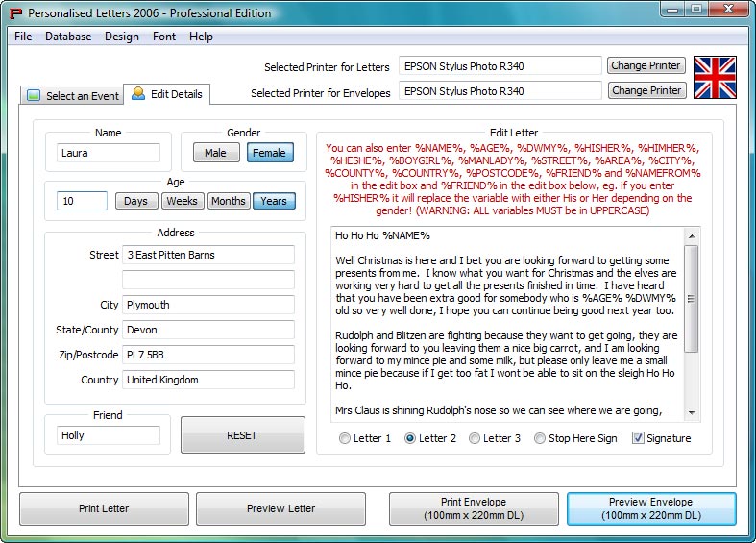The image size is (756, 543).
Task: Click the Preview Letter button
Action: [281, 508]
